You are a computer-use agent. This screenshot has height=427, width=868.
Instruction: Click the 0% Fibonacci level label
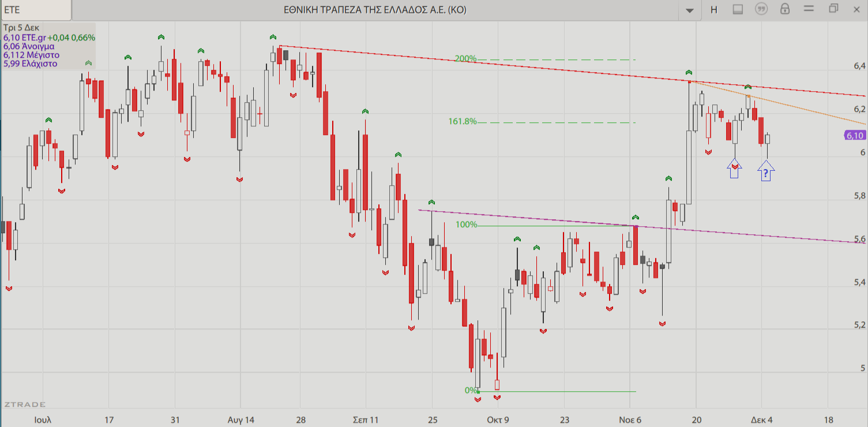pos(471,391)
